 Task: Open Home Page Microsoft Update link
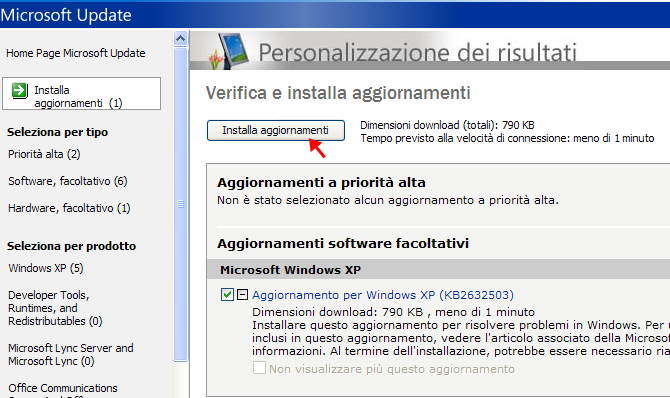[76, 53]
